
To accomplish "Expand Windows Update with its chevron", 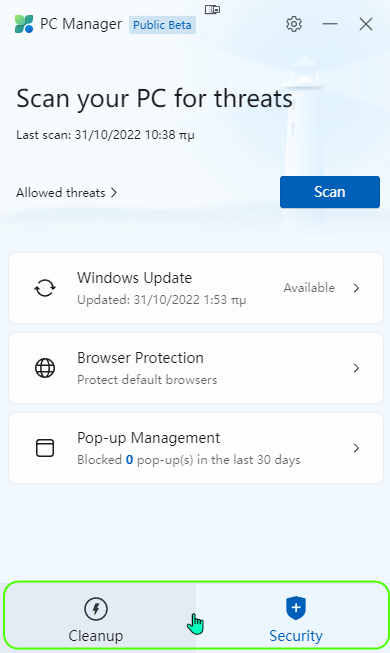I will [x=356, y=288].
